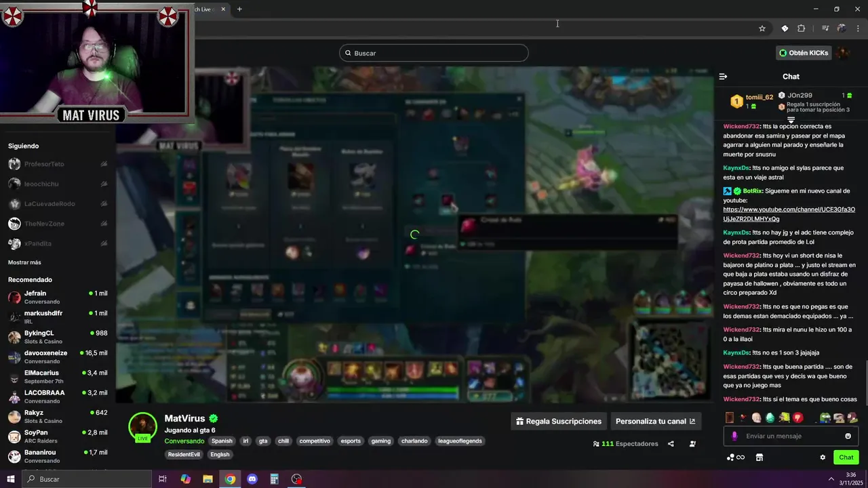
Task: Open the chat settings gear
Action: [823, 457]
